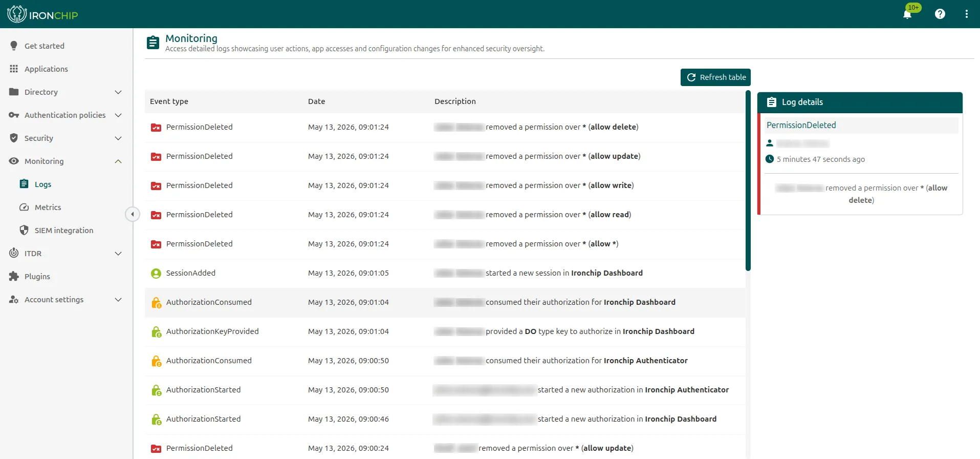Image resolution: width=980 pixels, height=459 pixels.
Task: Click the Event type column header
Action: (169, 101)
